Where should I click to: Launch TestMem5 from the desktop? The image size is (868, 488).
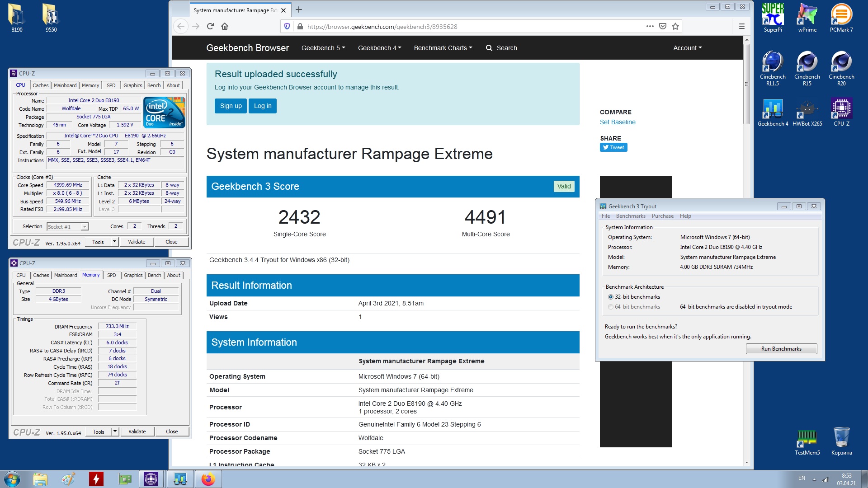807,441
